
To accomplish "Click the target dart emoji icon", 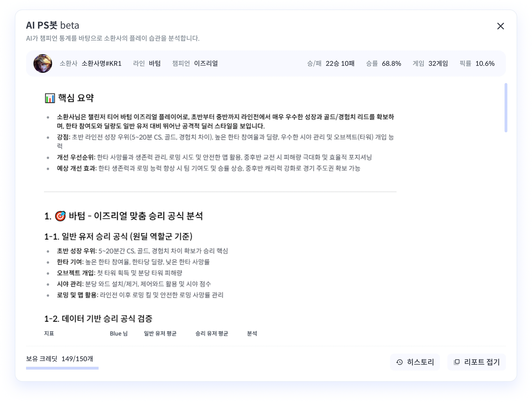I will click(x=60, y=216).
